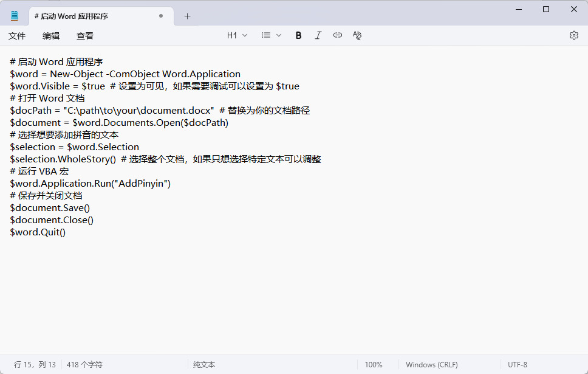Click the '# 运行 VBA 宏' comment line
This screenshot has height=374, width=588.
(x=39, y=171)
